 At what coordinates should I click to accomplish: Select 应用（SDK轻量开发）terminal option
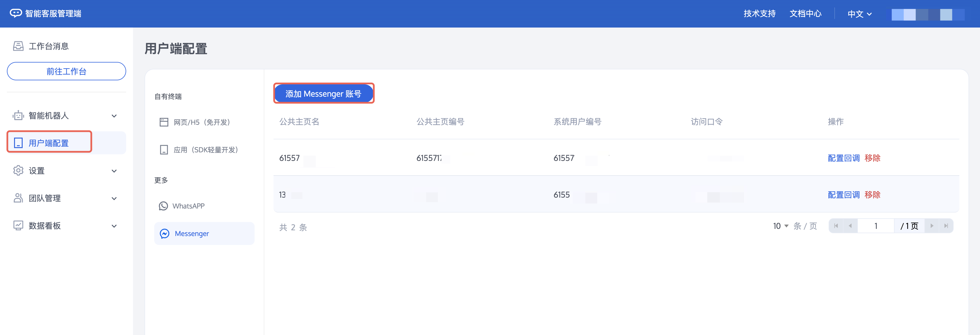click(206, 150)
